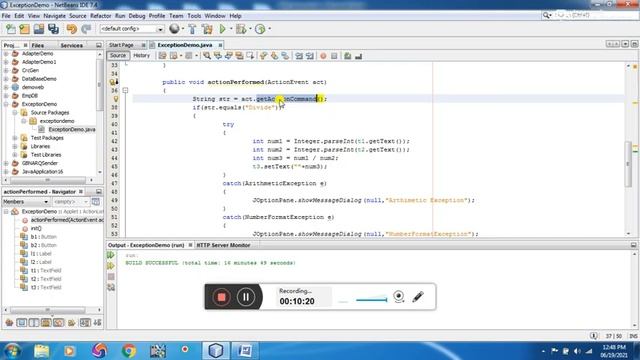Switch to the Files tab
Screen dimensions: 640x360
click(x=38, y=45)
